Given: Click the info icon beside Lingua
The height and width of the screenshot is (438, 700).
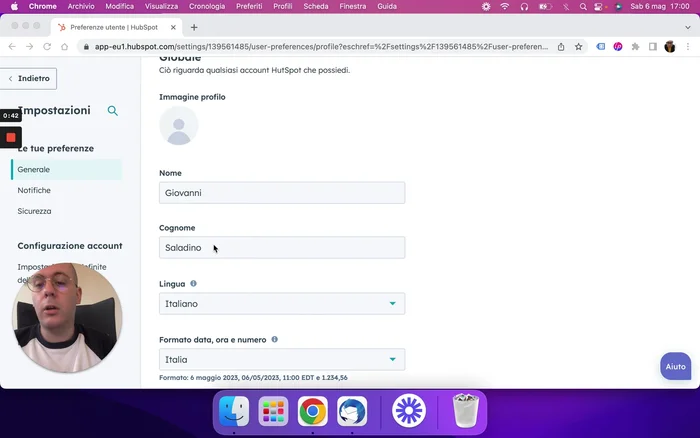Looking at the screenshot, I should (194, 284).
